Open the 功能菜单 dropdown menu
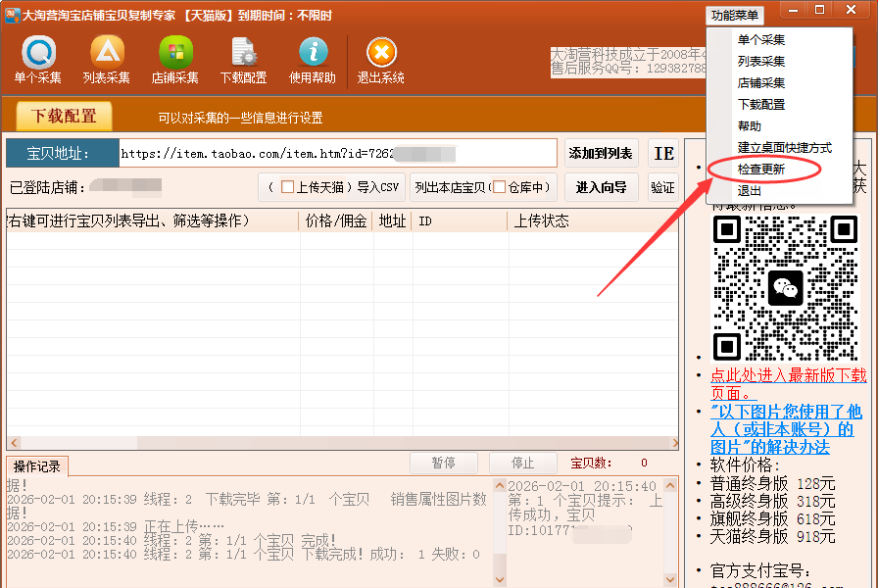Screen dimensions: 878x588 [x=735, y=15]
